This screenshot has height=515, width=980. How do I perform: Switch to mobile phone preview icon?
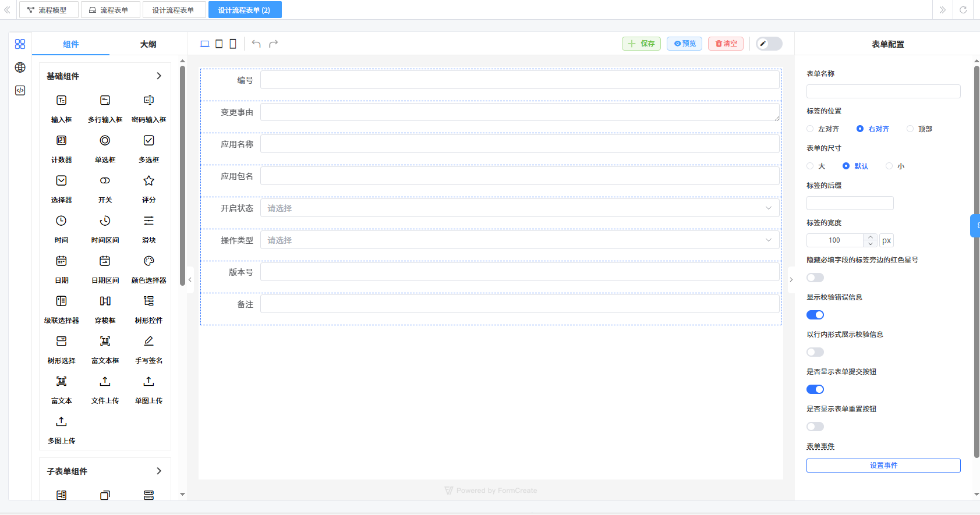233,44
